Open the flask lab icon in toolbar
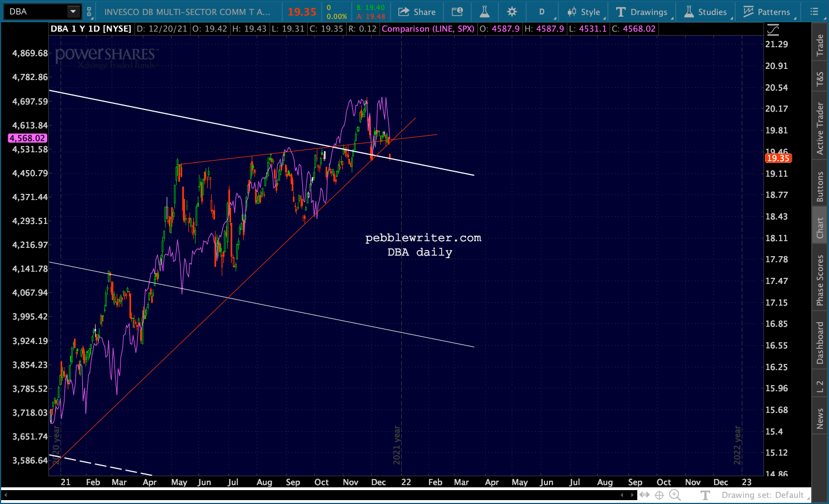Screen dimensions: 829x504 (485, 12)
